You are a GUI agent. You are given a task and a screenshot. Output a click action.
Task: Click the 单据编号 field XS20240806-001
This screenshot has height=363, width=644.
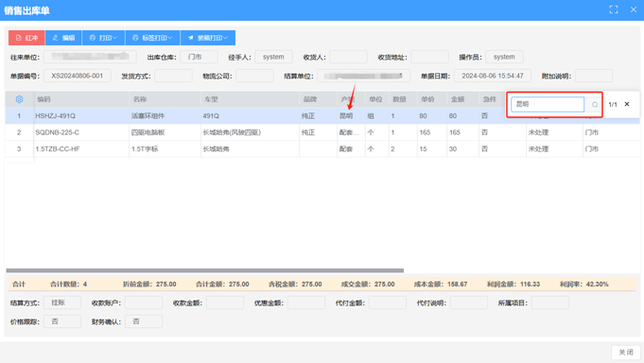(x=78, y=76)
